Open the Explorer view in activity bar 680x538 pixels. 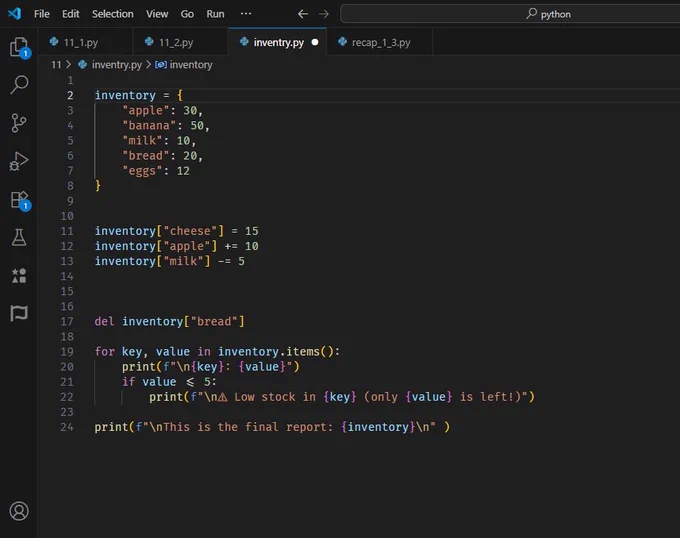[18, 47]
